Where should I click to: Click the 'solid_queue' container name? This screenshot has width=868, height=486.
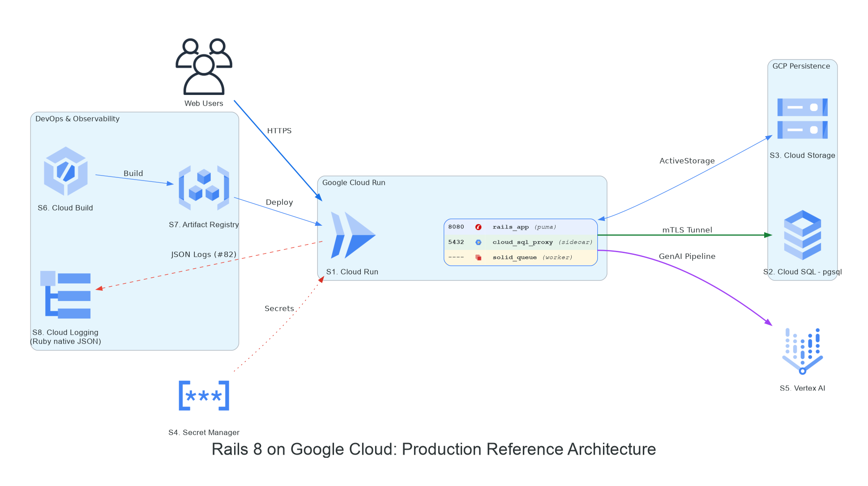click(514, 258)
